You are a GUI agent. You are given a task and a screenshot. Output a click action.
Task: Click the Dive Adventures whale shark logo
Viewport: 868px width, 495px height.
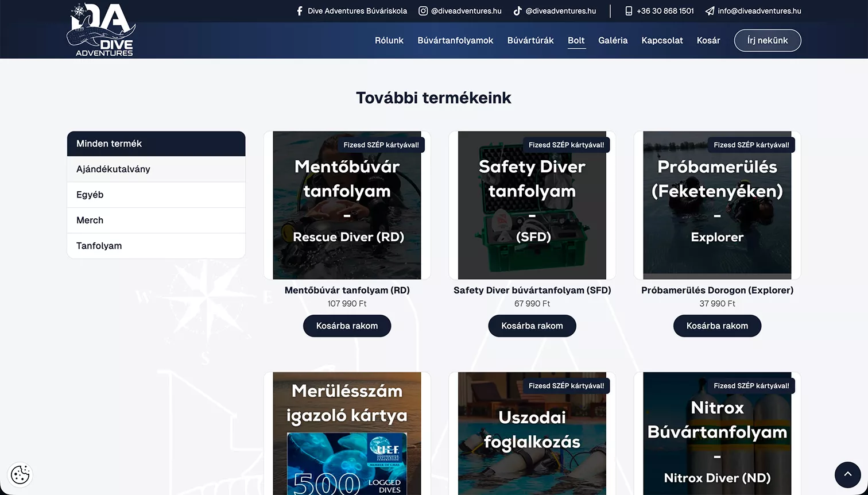pyautogui.click(x=101, y=30)
